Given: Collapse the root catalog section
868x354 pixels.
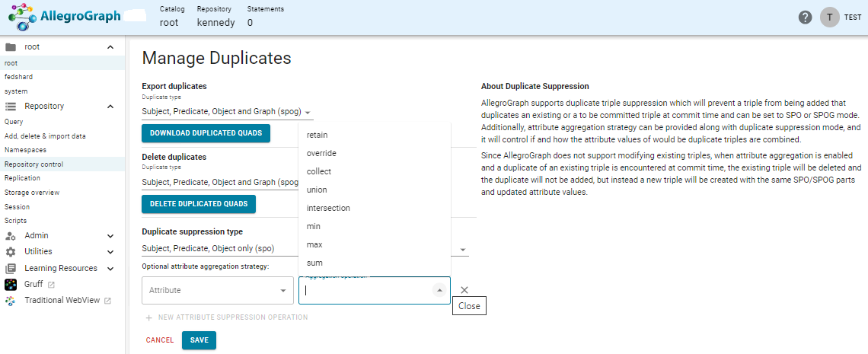Looking at the screenshot, I should pos(110,47).
